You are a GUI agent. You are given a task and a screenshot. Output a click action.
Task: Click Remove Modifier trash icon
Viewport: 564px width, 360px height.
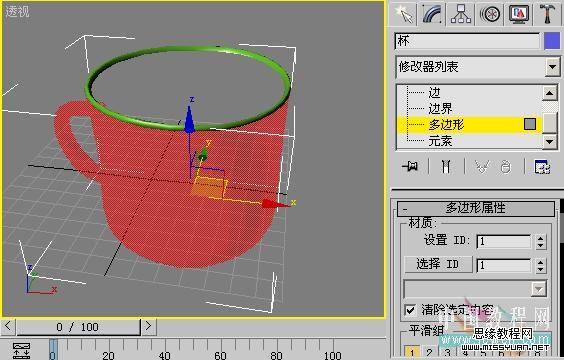pos(506,167)
